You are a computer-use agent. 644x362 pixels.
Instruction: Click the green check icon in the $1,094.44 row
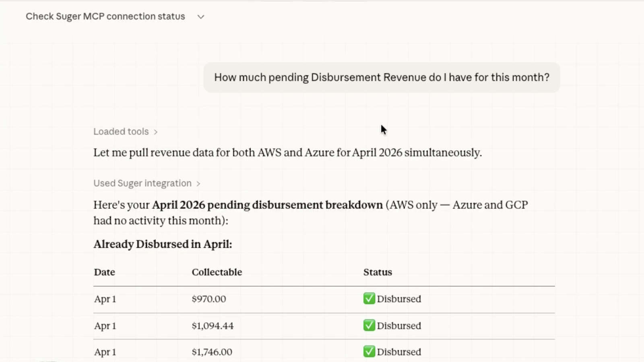pos(369,325)
